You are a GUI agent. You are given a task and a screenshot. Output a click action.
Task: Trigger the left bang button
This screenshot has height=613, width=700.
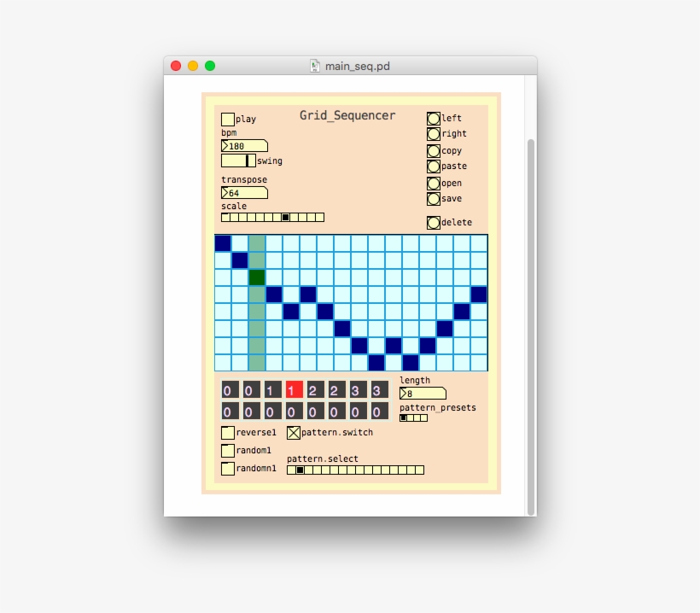point(433,119)
